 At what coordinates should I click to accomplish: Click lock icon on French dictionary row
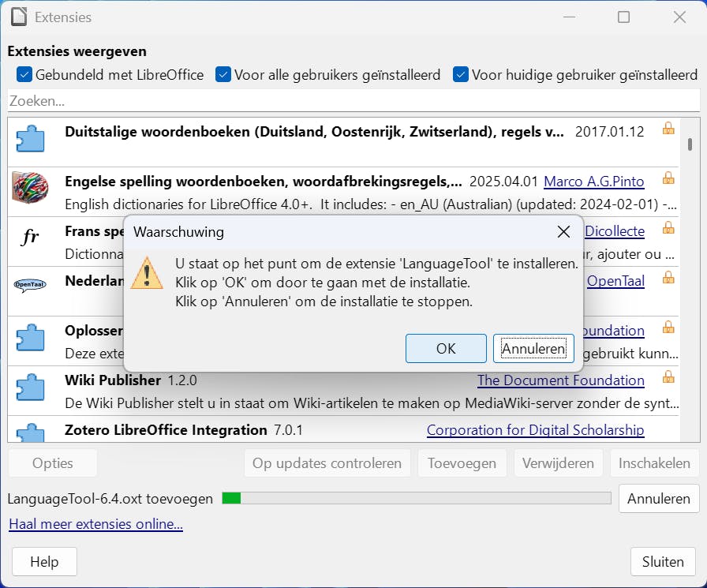[x=668, y=228]
